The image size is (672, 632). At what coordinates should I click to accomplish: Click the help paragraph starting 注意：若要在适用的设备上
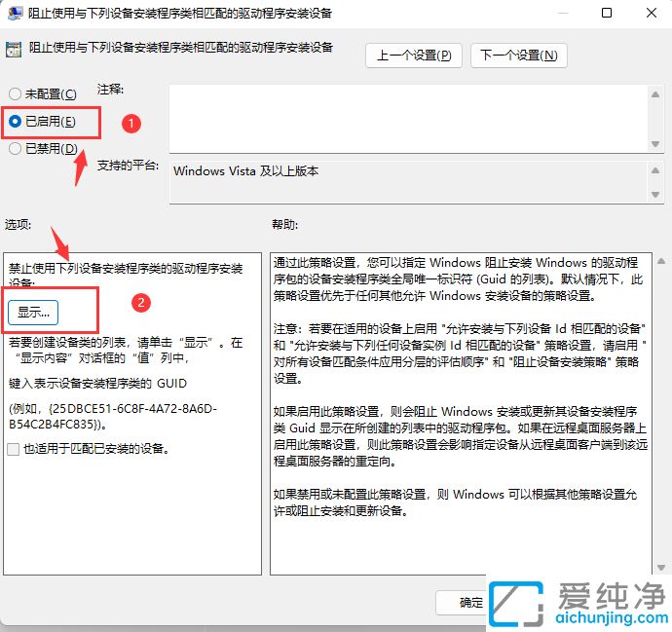click(460, 353)
